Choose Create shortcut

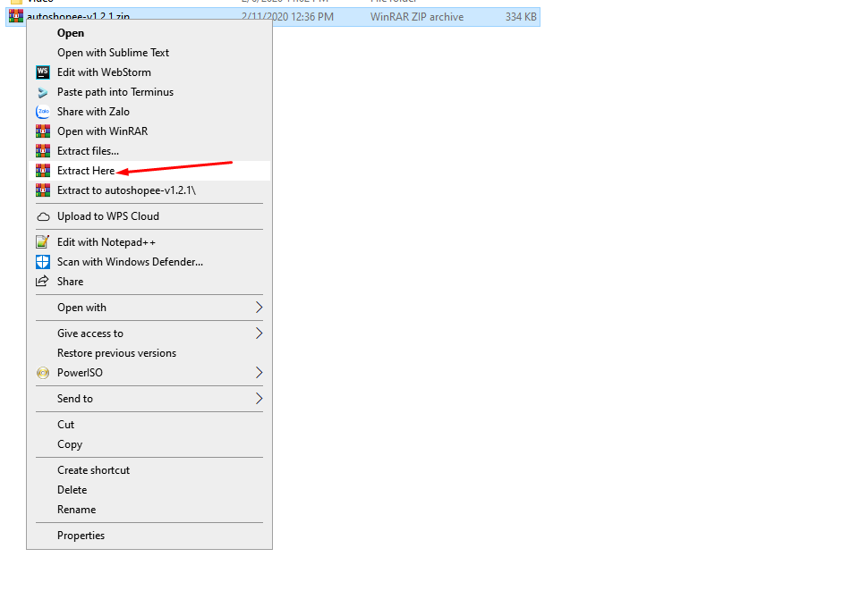pyautogui.click(x=149, y=470)
